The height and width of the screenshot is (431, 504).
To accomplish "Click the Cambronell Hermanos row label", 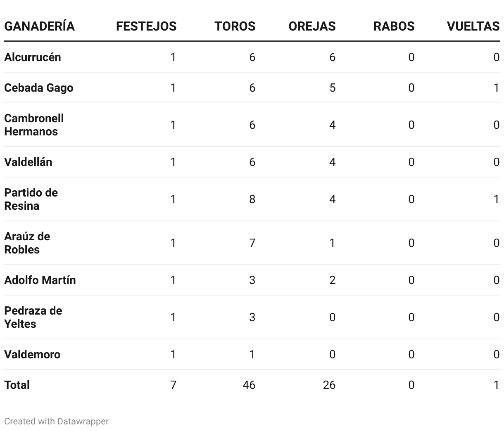I will tap(34, 125).
